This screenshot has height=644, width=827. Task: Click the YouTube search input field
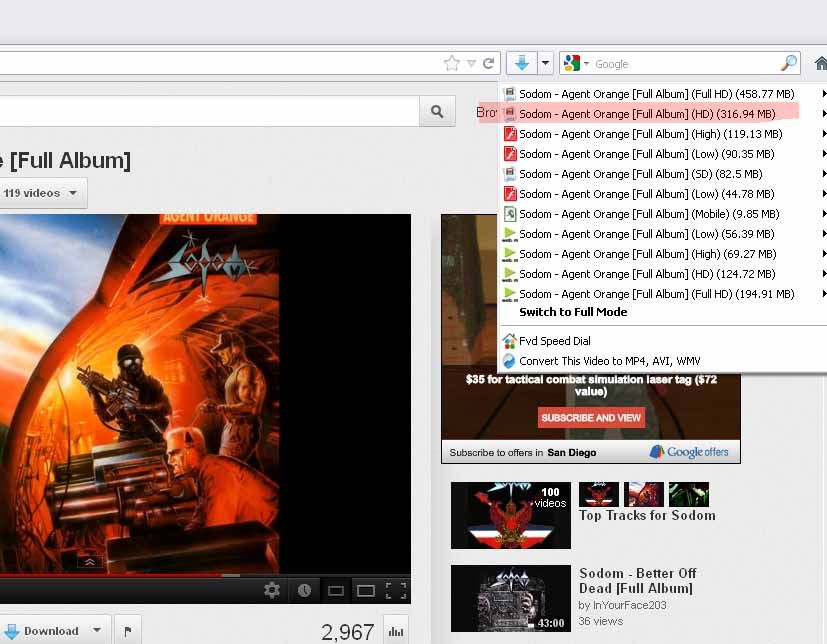pyautogui.click(x=209, y=111)
